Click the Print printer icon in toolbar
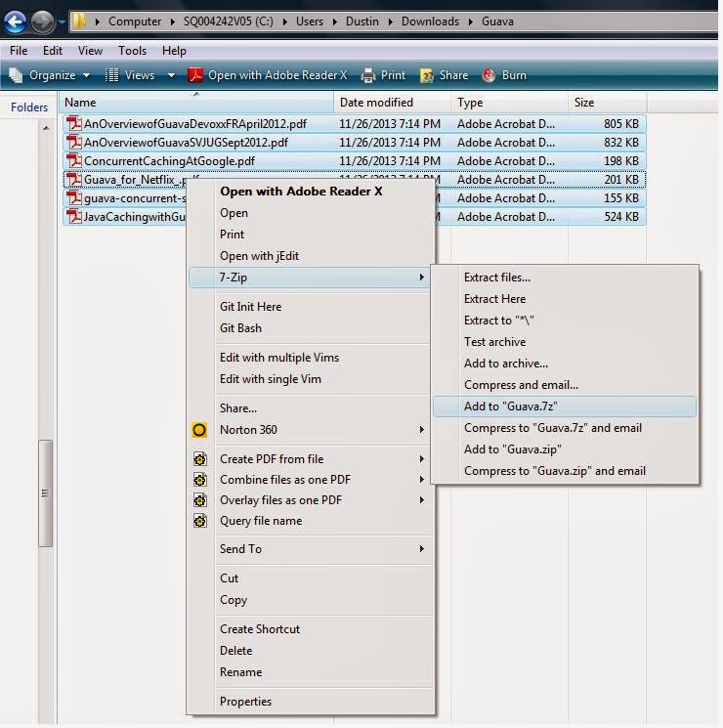This screenshot has width=723, height=728. point(367,75)
